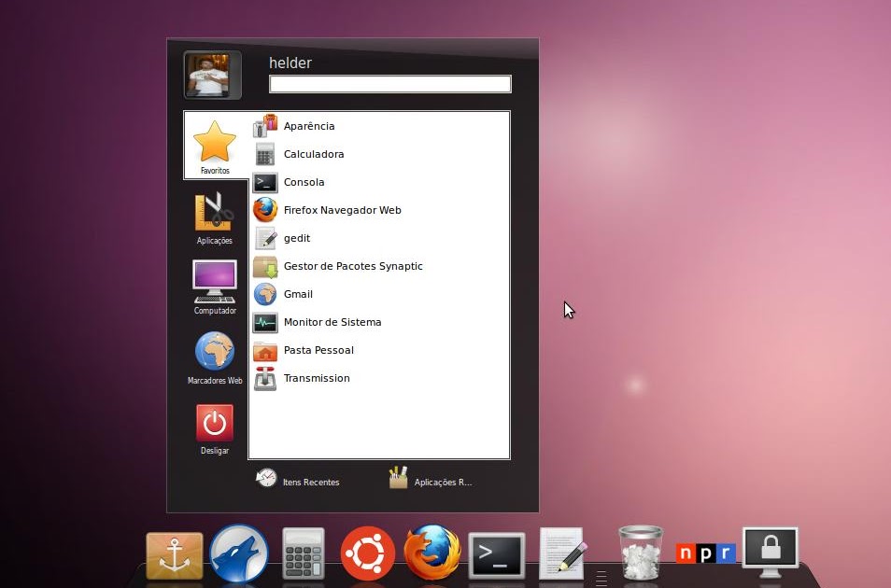Open Monitor de Sistema from favorites
The image size is (891, 588).
tap(332, 322)
